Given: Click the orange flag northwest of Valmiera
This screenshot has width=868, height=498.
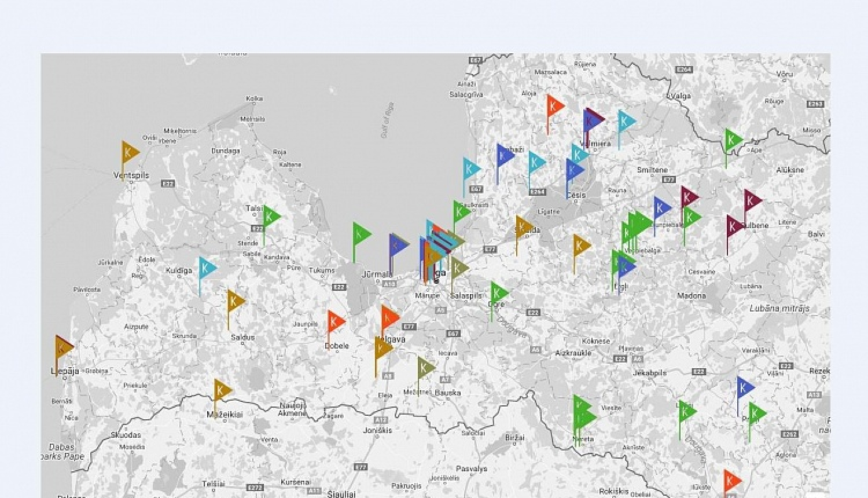Looking at the screenshot, I should 554,106.
